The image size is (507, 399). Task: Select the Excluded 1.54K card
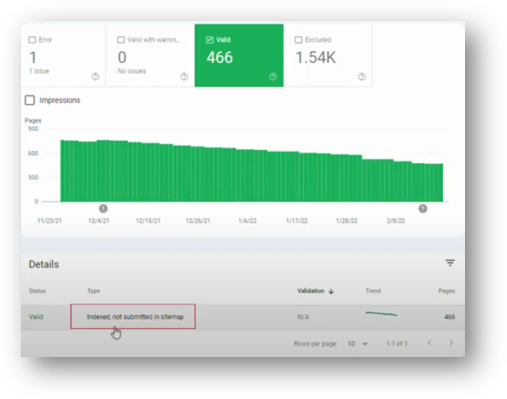point(328,55)
